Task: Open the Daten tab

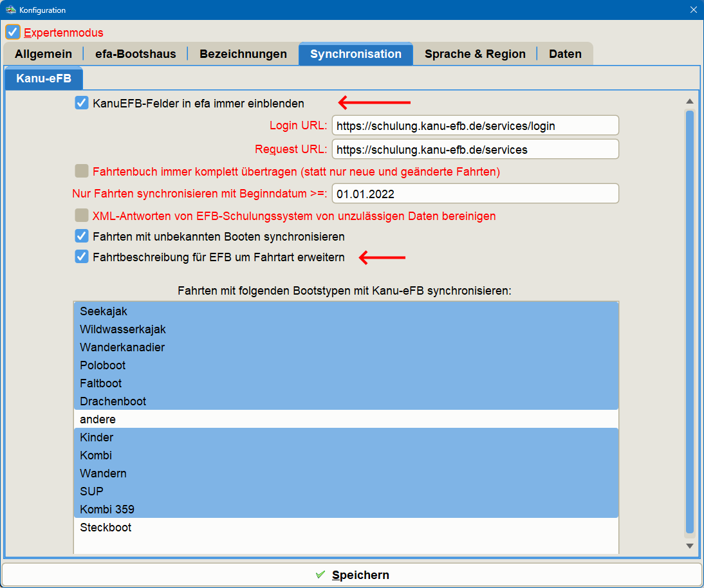Action: click(x=565, y=54)
